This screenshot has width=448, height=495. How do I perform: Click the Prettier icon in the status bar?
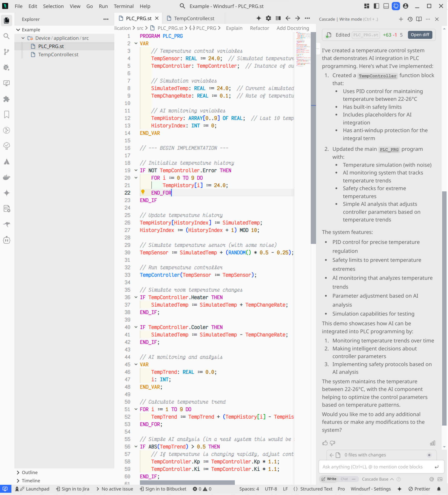click(x=420, y=489)
